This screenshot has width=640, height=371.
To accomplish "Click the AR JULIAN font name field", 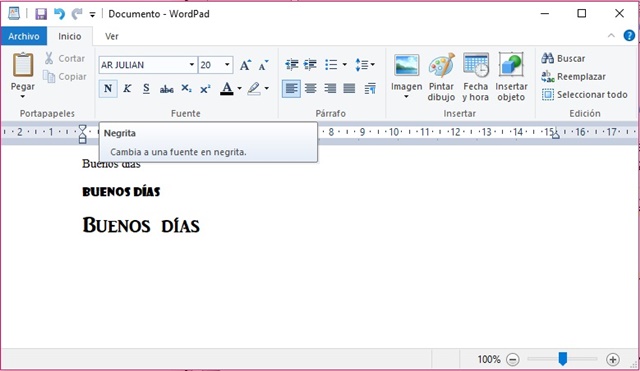I will click(x=143, y=65).
